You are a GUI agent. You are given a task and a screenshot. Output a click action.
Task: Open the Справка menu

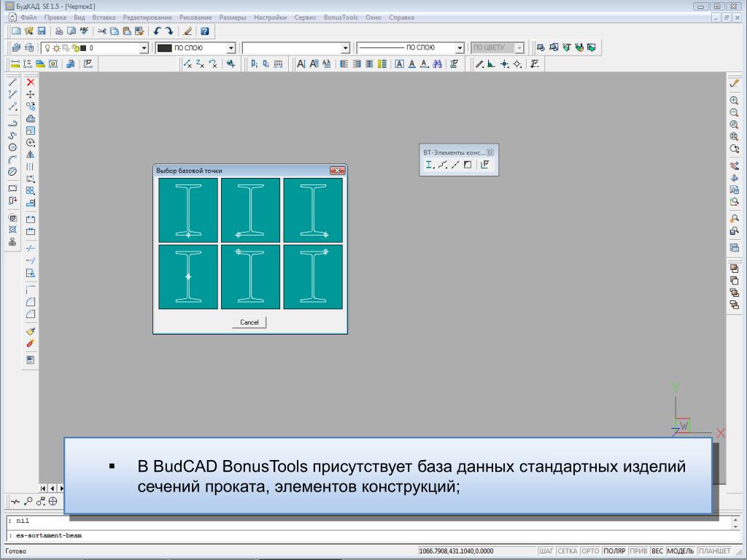click(402, 17)
